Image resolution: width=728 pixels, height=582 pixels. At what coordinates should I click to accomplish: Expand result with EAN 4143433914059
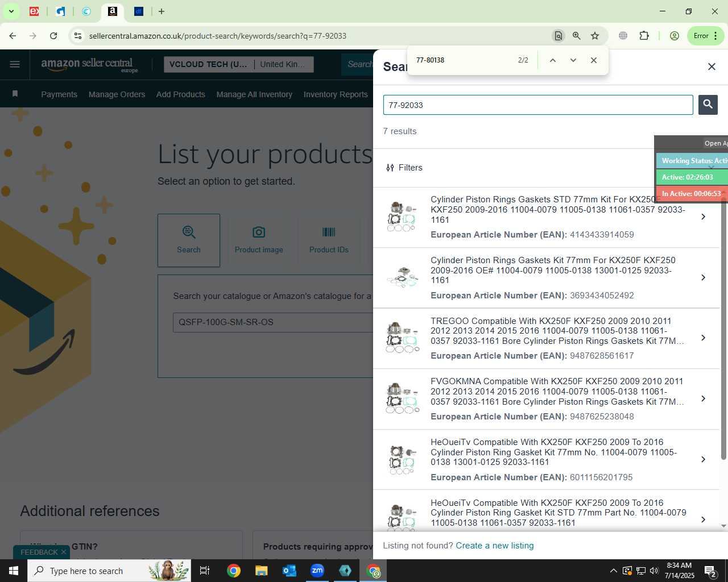point(703,217)
